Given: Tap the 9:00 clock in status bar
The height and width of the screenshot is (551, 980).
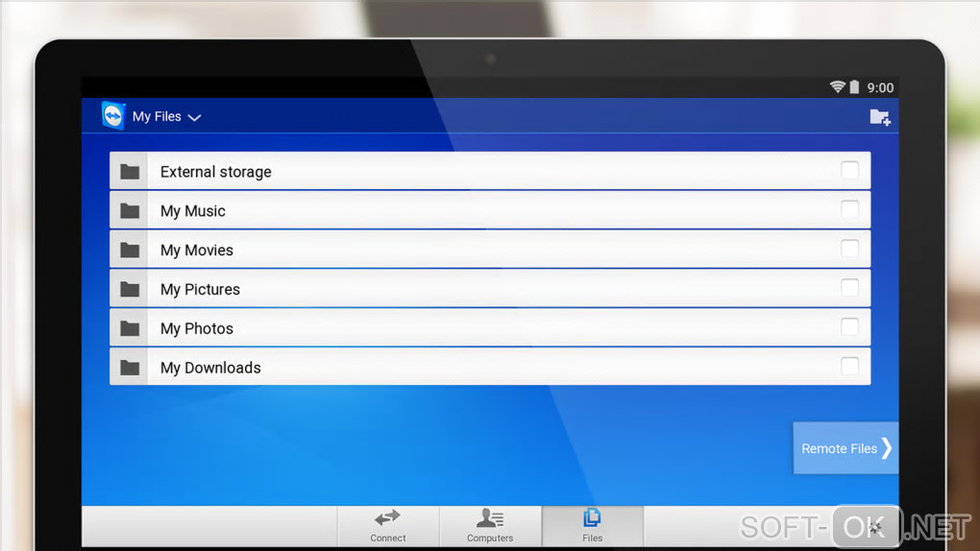Looking at the screenshot, I should (x=880, y=87).
